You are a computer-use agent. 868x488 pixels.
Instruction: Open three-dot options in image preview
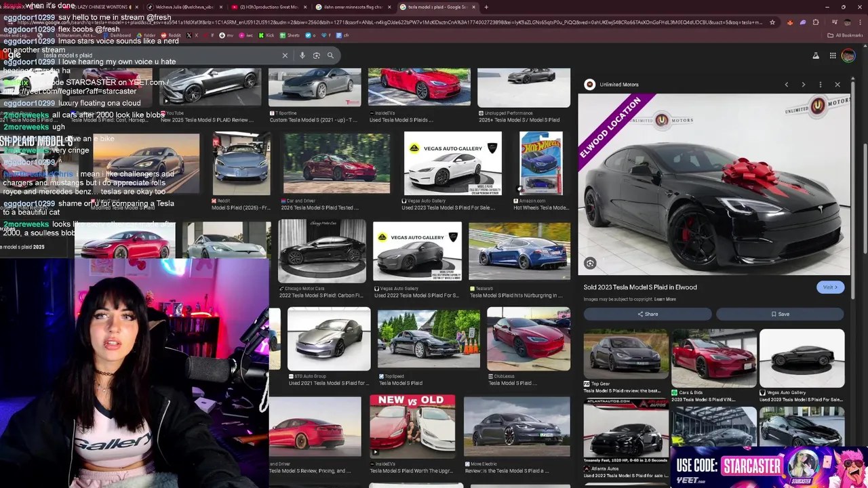pos(821,85)
